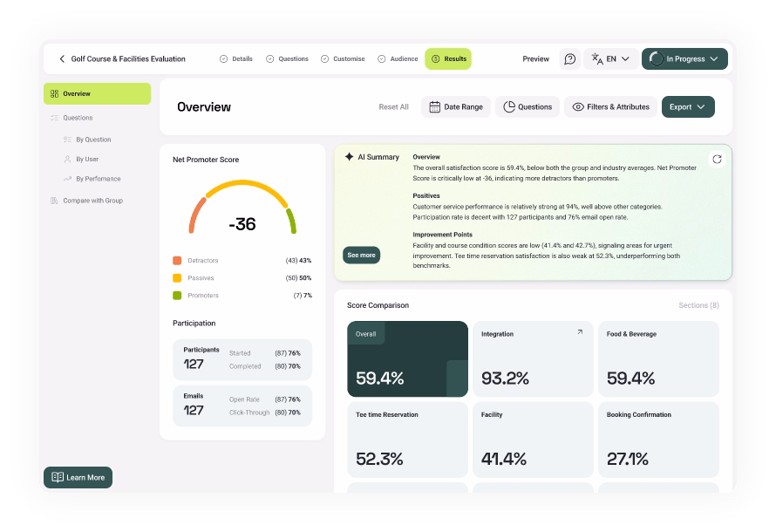
Task: Click the AI Summary sparkle icon
Action: click(349, 156)
